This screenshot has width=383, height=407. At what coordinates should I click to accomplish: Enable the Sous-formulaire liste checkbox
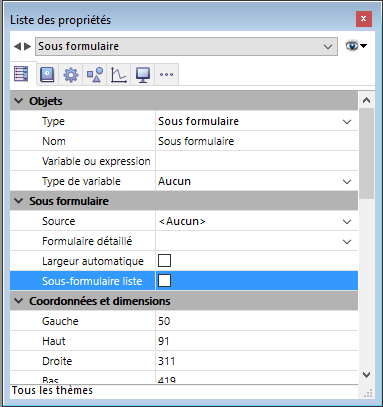click(164, 281)
